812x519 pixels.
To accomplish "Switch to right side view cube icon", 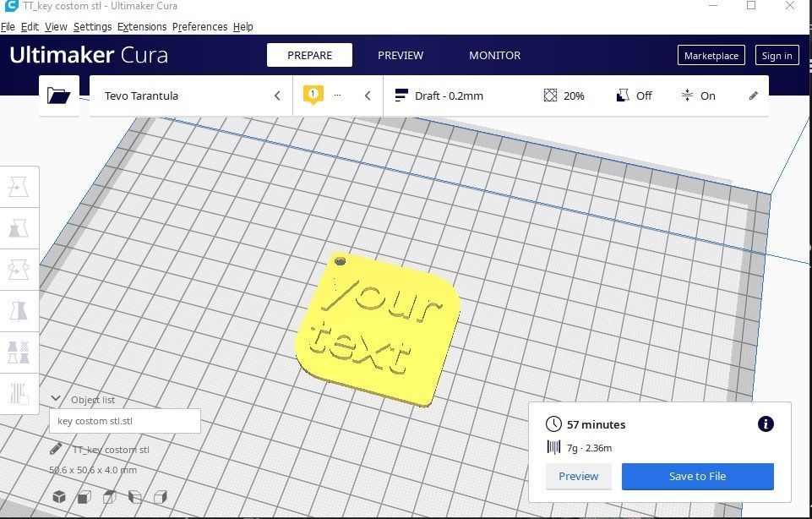I will point(160,497).
